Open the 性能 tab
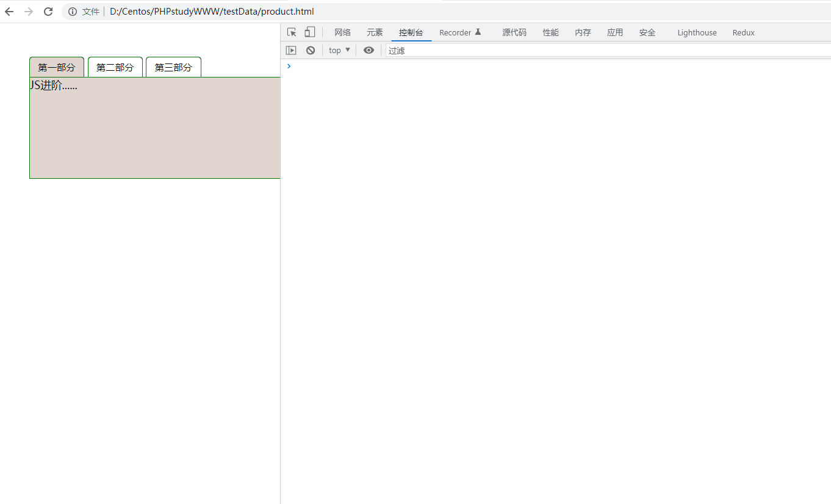831x504 pixels. [x=551, y=33]
